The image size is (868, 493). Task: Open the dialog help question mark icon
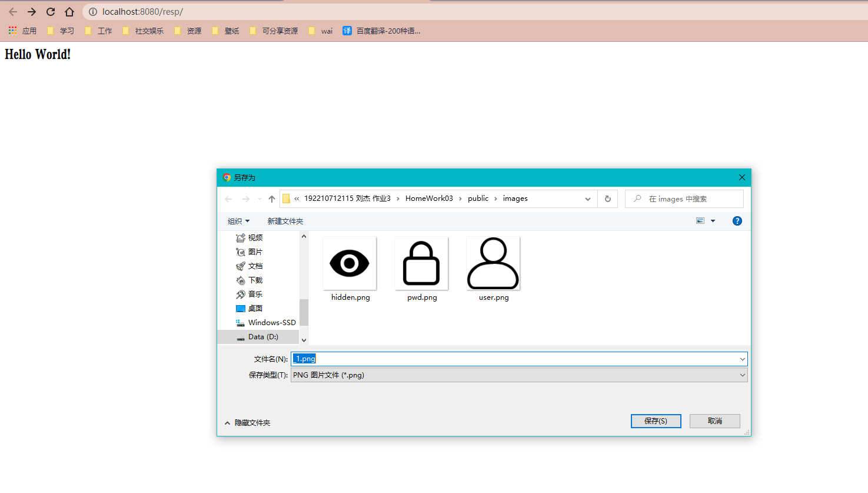(x=737, y=221)
